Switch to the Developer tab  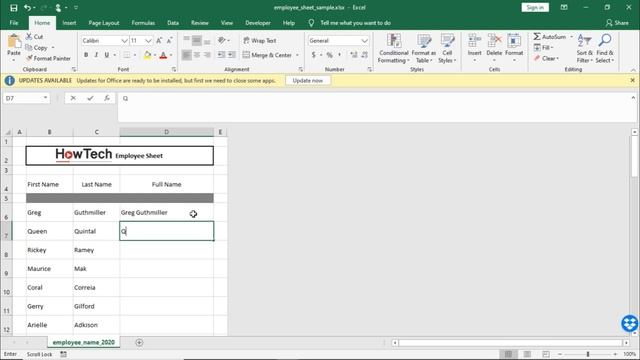coord(258,23)
